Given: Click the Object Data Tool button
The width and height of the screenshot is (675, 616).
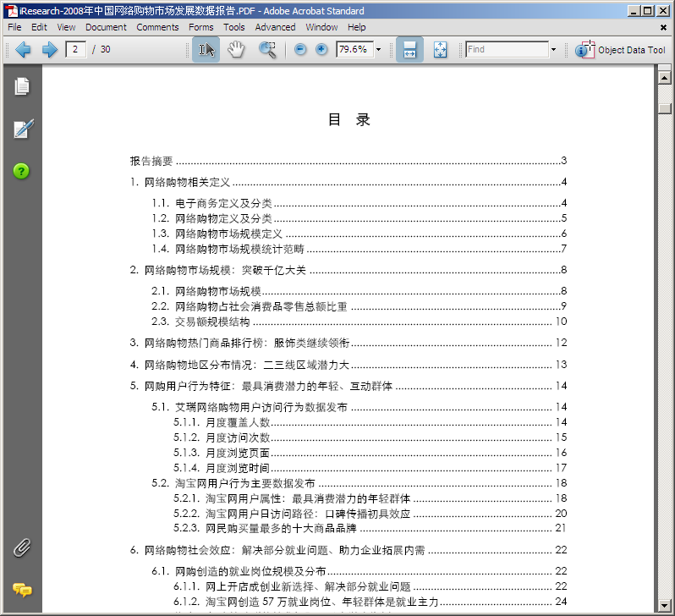Looking at the screenshot, I should click(x=621, y=50).
